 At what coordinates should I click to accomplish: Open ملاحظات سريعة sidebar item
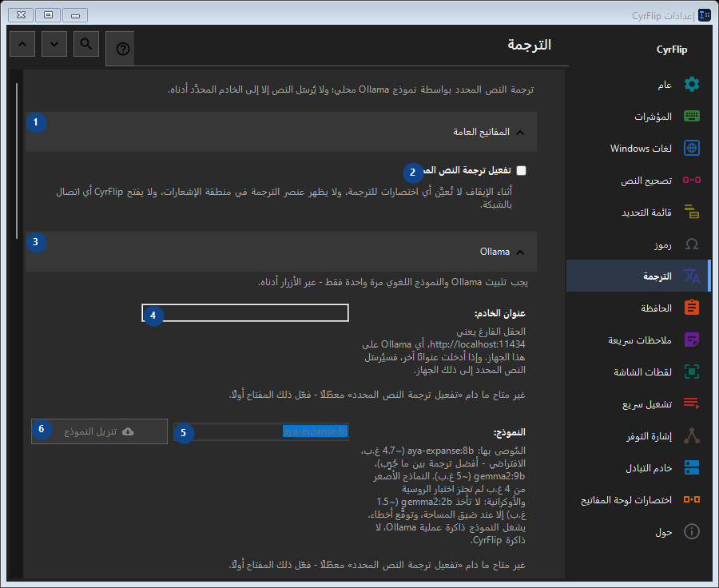click(640, 340)
